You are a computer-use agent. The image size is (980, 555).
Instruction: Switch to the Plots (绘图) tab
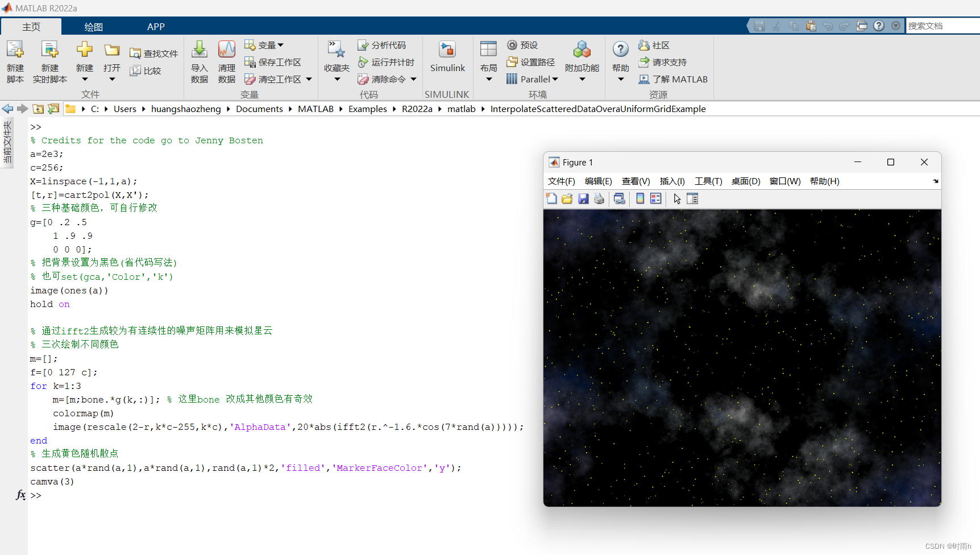(x=94, y=27)
